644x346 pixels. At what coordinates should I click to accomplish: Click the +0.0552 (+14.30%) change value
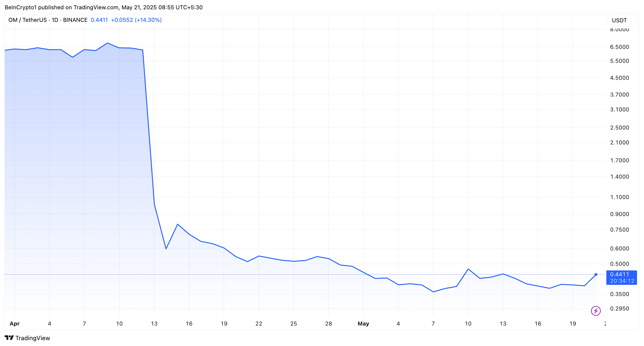tap(136, 20)
